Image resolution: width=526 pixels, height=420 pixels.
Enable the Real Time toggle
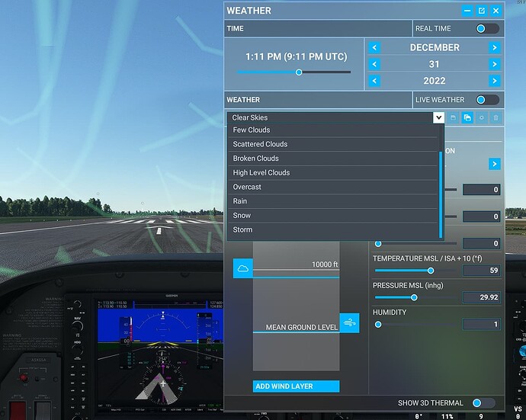point(487,29)
